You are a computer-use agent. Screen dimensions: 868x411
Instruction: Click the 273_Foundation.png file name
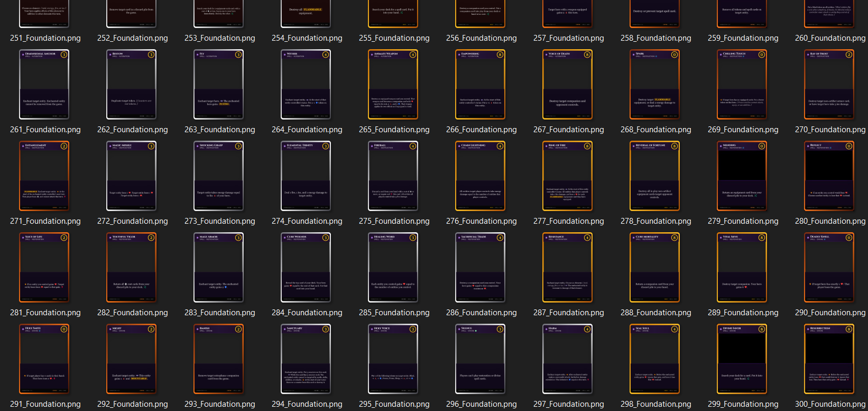tap(220, 221)
